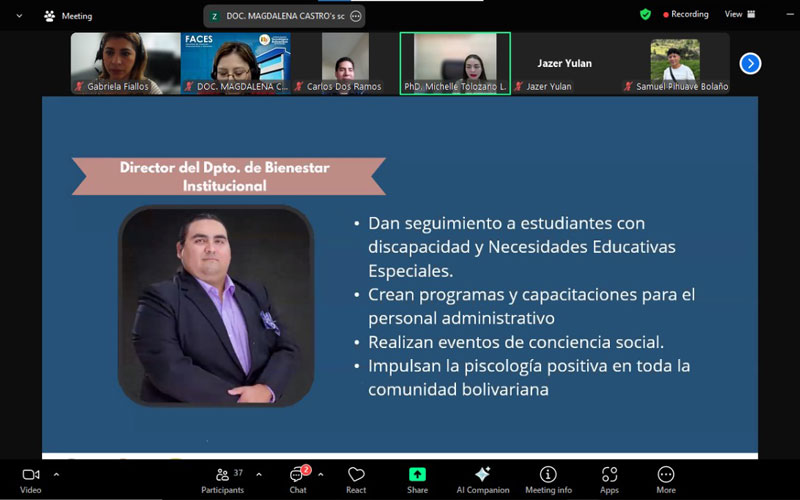Click the screen share options ellipsis button
The image size is (800, 500).
click(355, 16)
